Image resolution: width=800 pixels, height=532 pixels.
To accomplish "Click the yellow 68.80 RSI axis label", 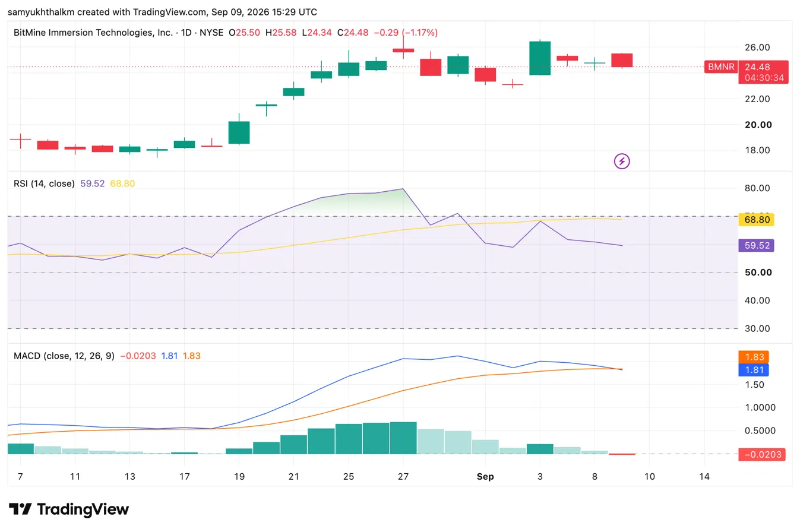I will (x=757, y=220).
